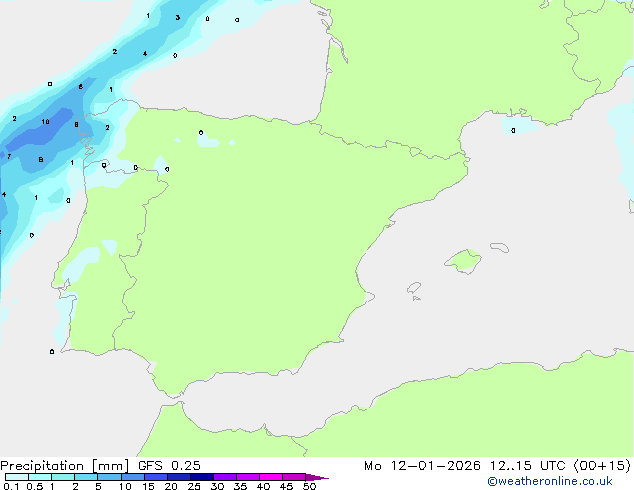Click the 'Mo 12-01-2026' date text
The height and width of the screenshot is (490, 634).
pos(422,466)
